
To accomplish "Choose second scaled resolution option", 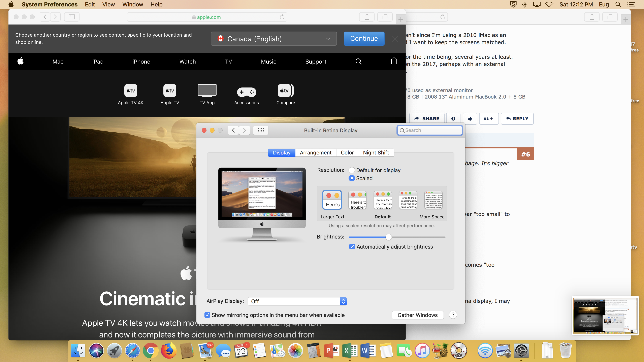I will [x=357, y=200].
